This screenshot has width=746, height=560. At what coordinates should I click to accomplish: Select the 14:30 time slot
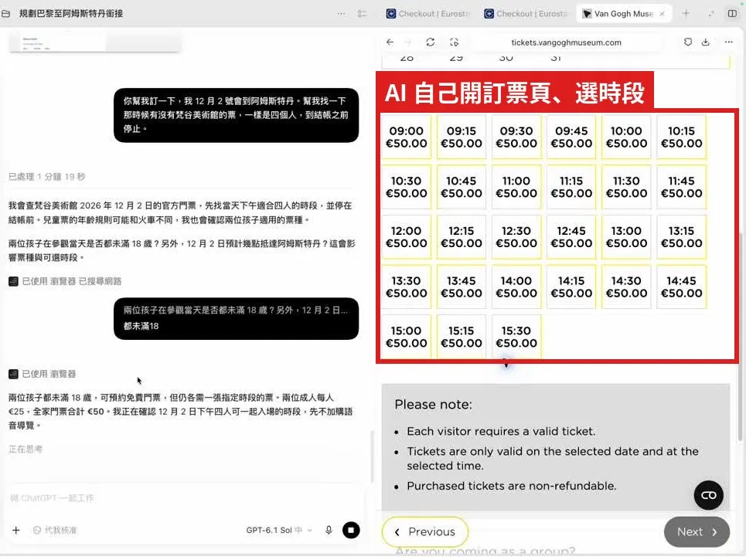(x=626, y=287)
